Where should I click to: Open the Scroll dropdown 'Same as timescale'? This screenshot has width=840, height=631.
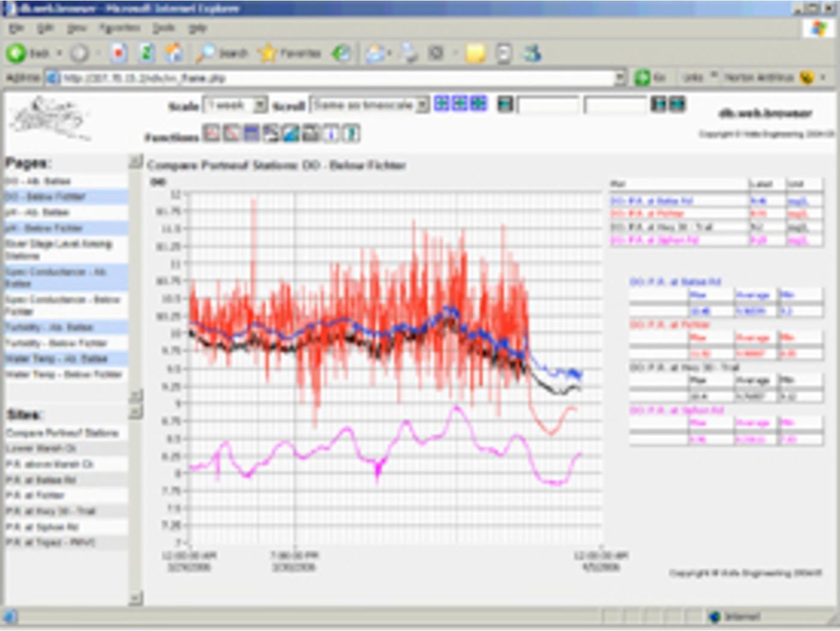[370, 105]
